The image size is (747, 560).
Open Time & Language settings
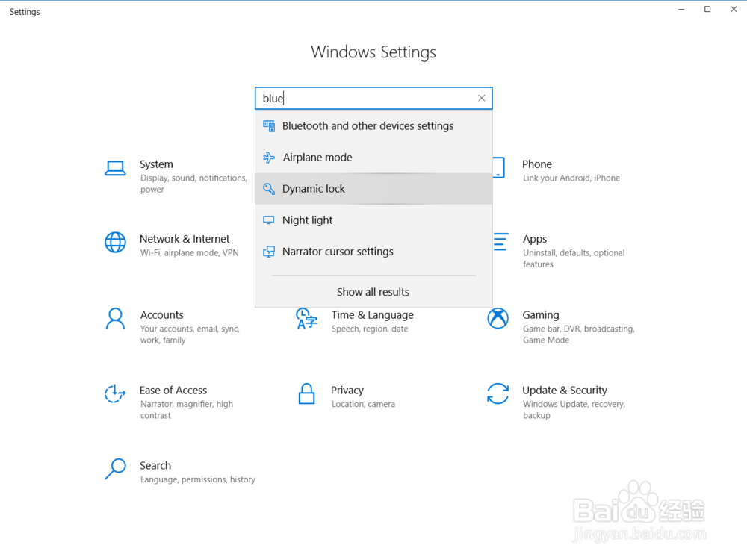(354, 321)
